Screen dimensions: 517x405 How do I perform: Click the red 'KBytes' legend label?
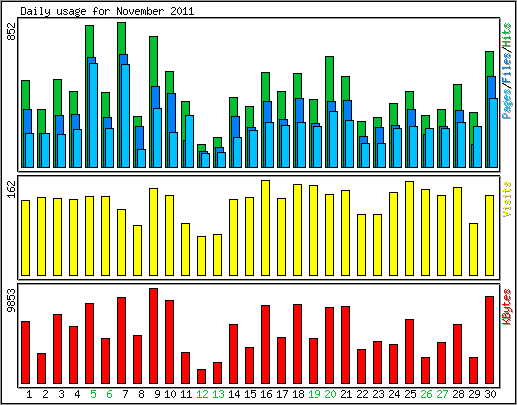(507, 307)
